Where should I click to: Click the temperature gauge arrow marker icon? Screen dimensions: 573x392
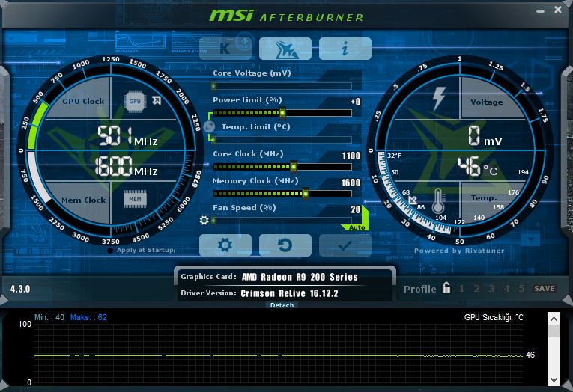click(413, 200)
